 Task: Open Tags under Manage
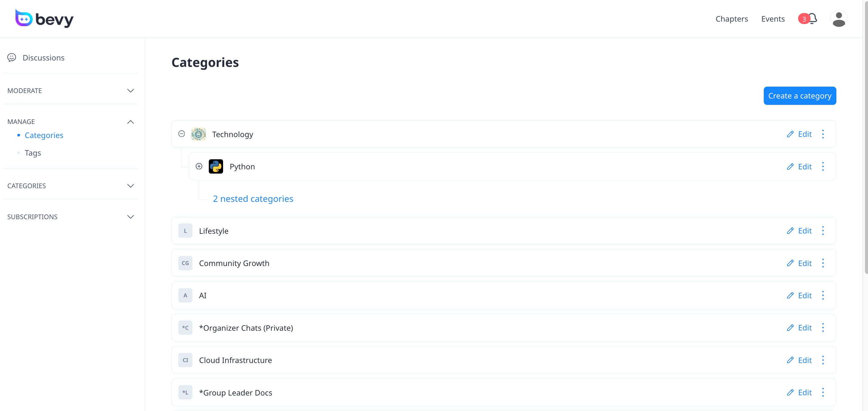click(x=33, y=153)
